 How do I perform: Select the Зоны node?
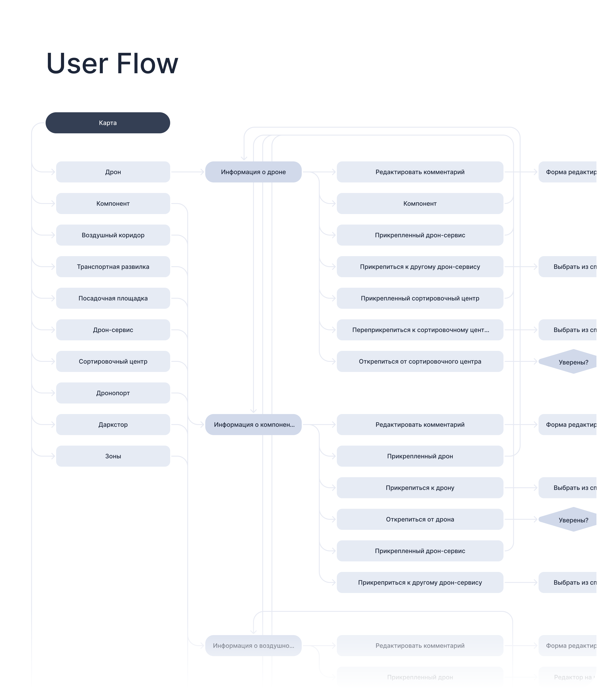click(113, 456)
